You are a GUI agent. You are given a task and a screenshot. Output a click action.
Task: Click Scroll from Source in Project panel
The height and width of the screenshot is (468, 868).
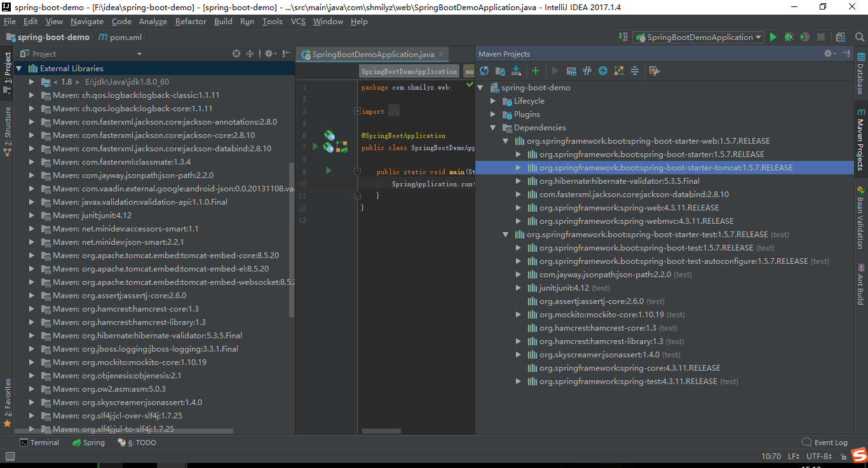(x=236, y=53)
